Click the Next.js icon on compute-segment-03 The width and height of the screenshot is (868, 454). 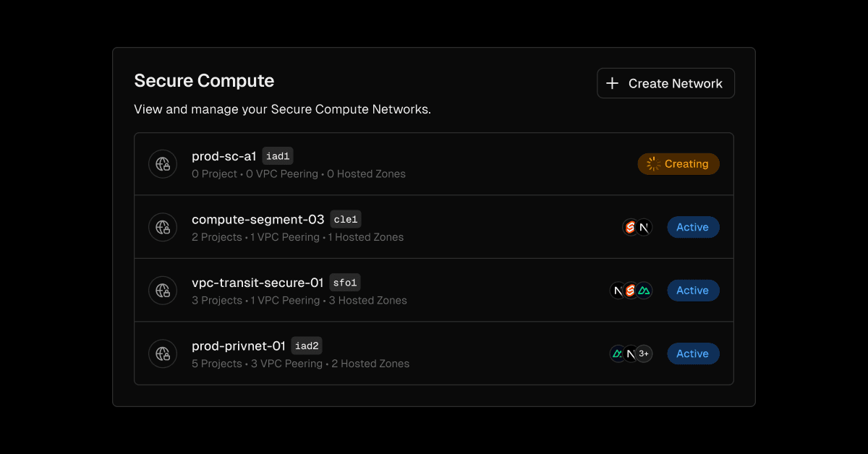pos(644,227)
